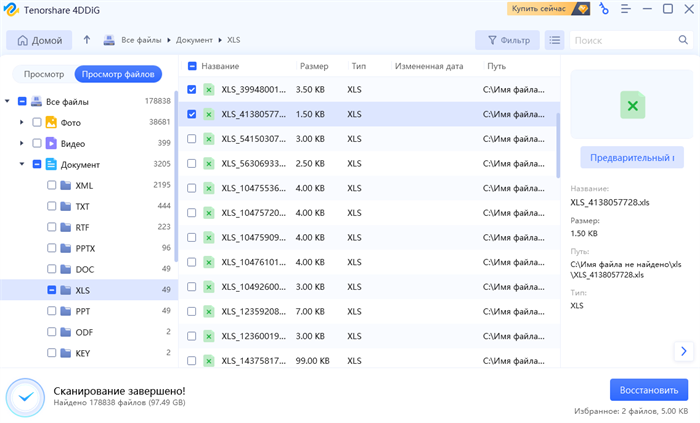Click the key registration icon in title bar
The image size is (700, 423).
(604, 9)
